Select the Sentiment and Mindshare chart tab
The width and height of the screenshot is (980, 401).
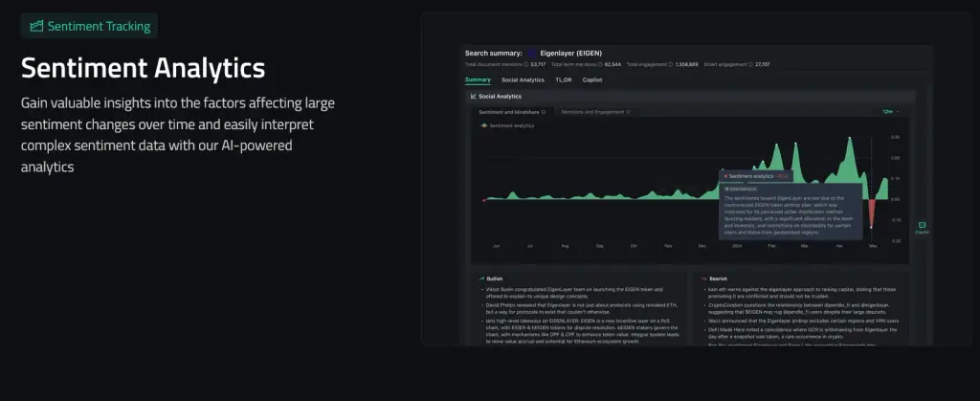coord(513,112)
